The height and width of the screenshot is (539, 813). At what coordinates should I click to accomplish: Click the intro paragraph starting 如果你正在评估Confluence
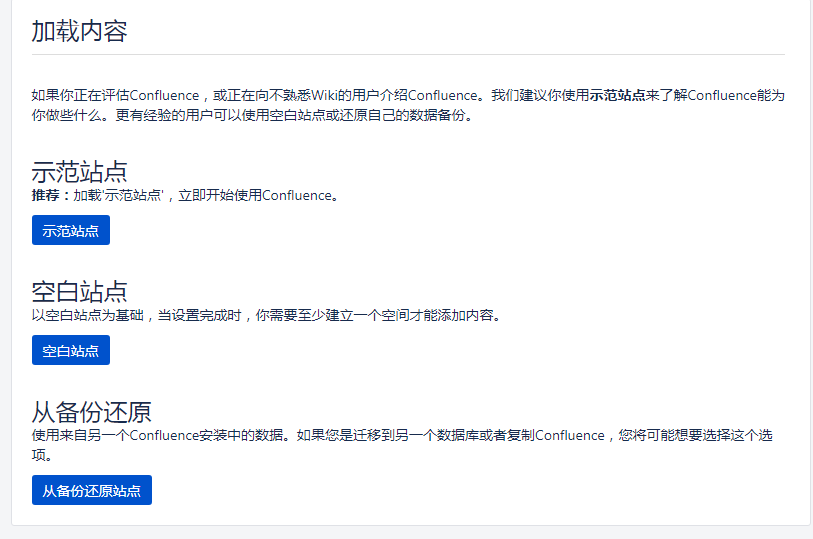click(408, 105)
